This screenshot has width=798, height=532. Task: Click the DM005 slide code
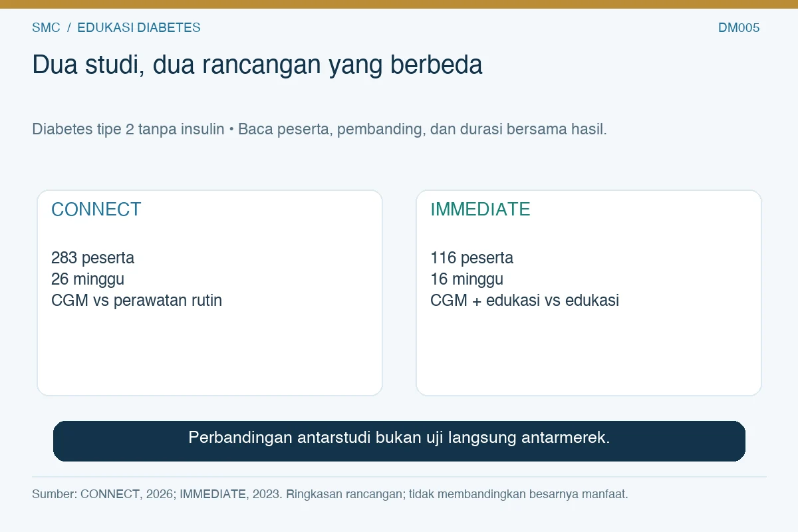click(739, 28)
